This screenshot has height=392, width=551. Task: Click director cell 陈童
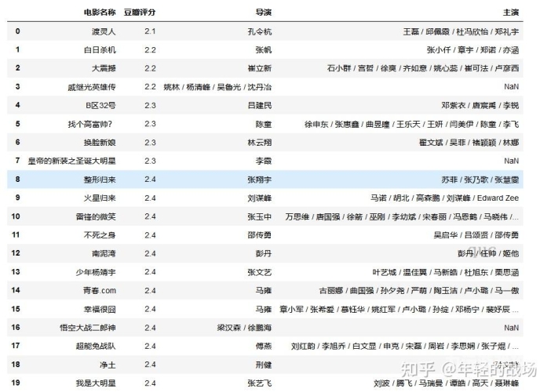pyautogui.click(x=264, y=124)
